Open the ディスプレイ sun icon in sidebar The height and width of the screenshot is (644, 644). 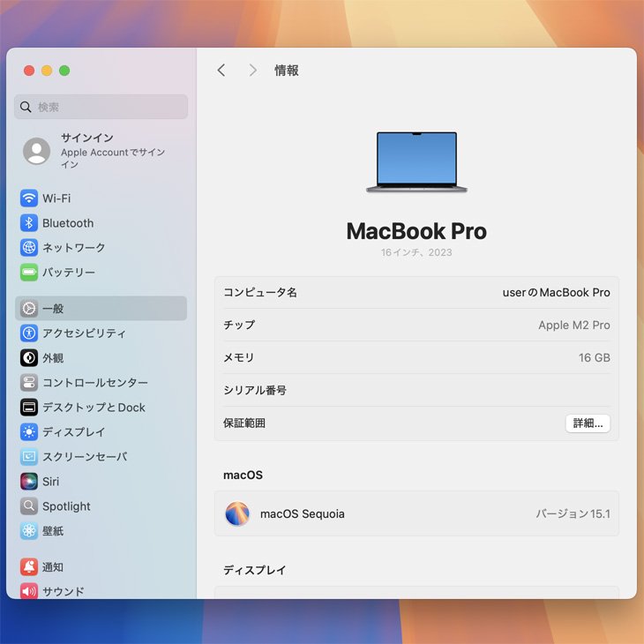(29, 431)
